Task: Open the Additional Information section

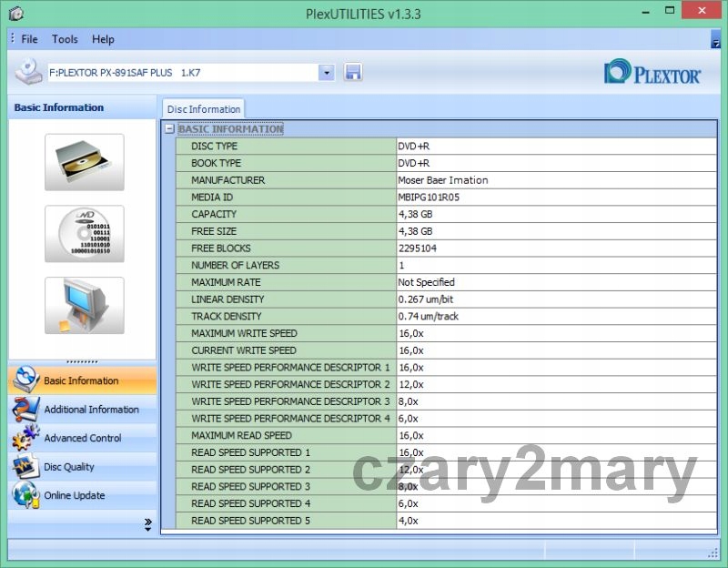Action: tap(91, 410)
